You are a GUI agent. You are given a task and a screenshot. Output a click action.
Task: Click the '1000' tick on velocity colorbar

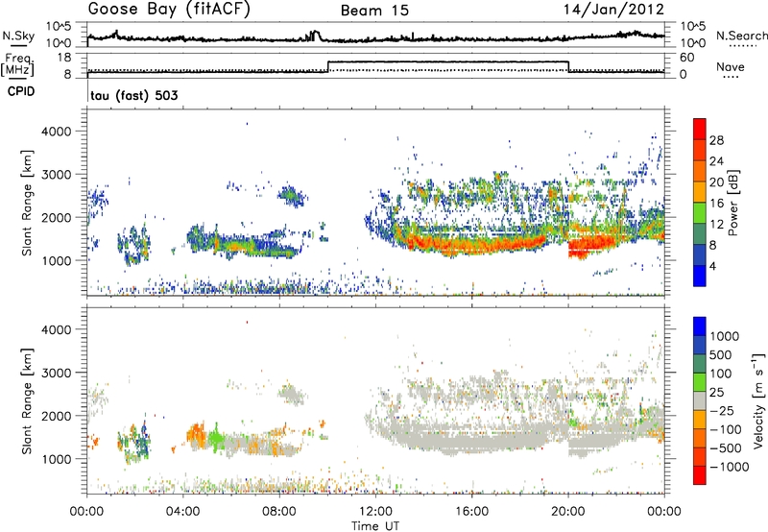click(725, 336)
